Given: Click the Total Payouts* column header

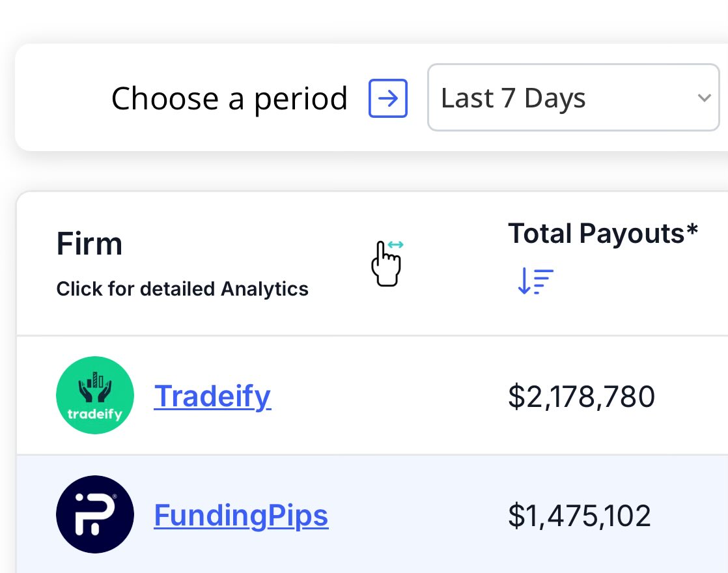Looking at the screenshot, I should coord(603,233).
